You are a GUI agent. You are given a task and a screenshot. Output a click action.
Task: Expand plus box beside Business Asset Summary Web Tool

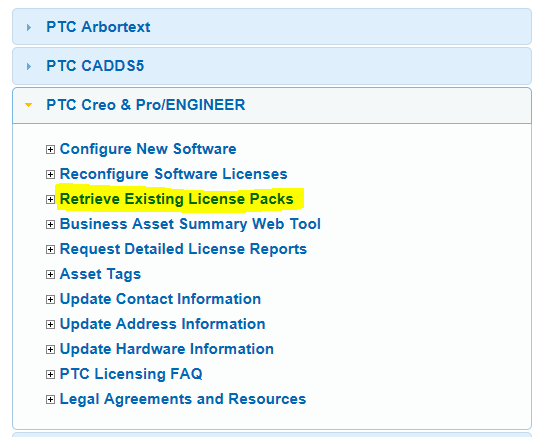(x=50, y=225)
